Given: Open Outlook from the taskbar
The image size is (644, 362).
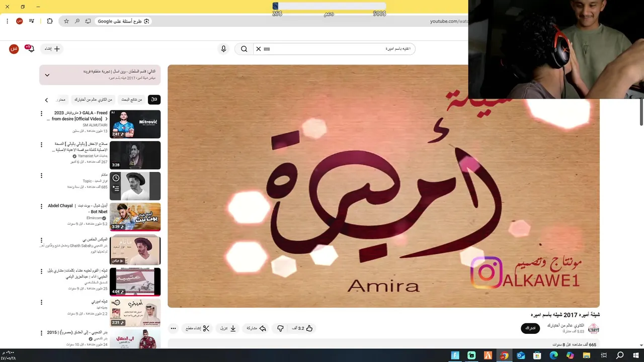Looking at the screenshot, I should coord(521,355).
